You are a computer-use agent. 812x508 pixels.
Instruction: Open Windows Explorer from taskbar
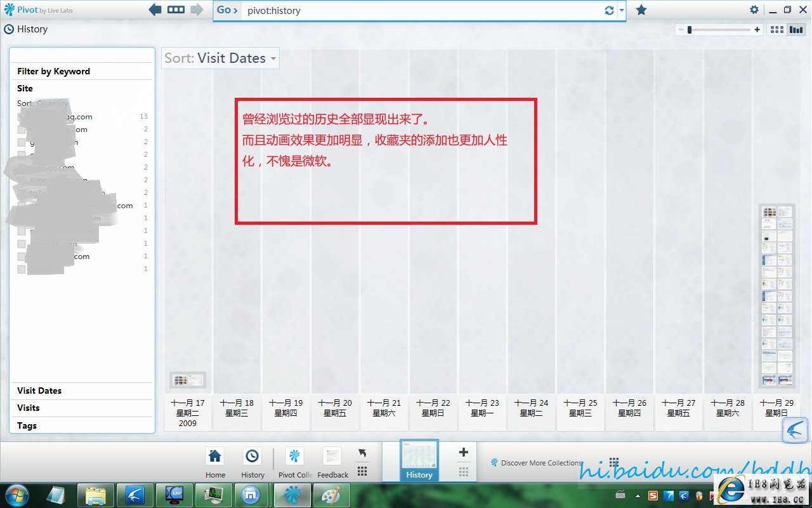pos(96,495)
